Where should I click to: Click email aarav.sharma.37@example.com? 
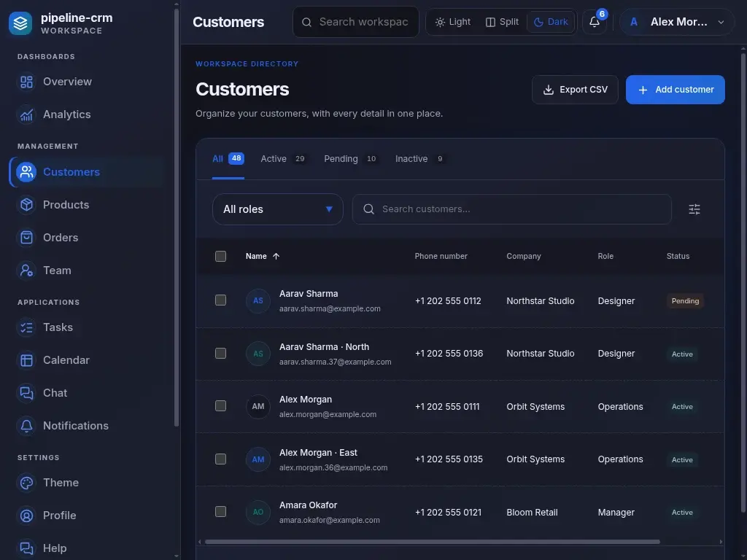[336, 362]
